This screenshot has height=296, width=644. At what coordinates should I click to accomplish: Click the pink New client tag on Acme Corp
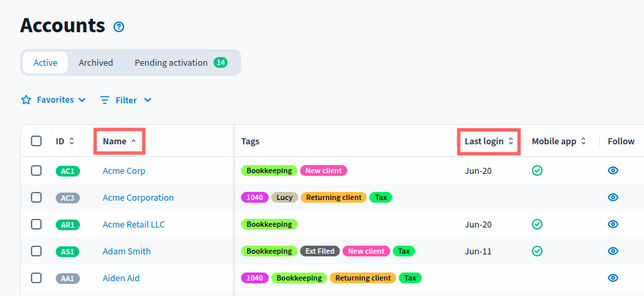(x=323, y=170)
